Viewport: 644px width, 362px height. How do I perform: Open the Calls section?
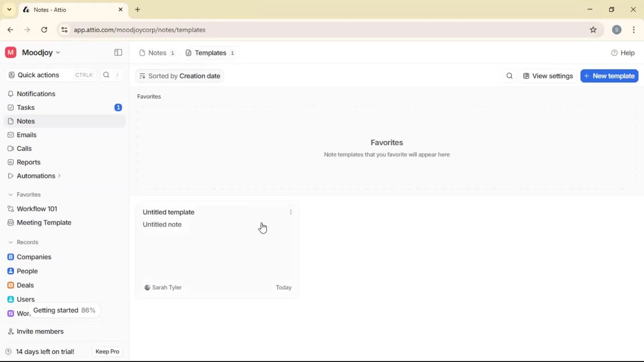23,148
